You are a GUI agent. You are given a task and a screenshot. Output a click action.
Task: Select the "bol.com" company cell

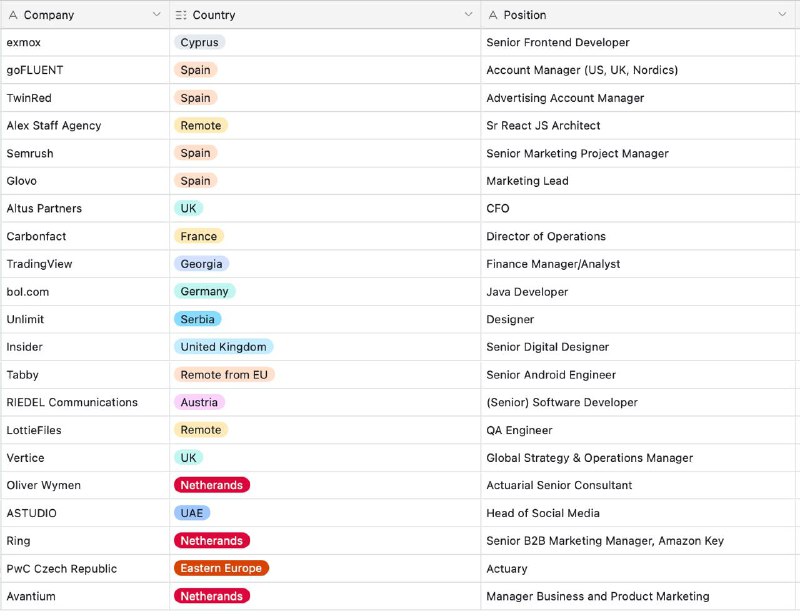click(x=85, y=291)
